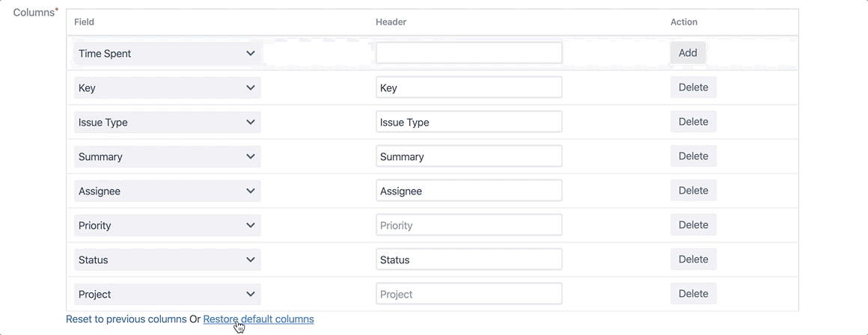Image resolution: width=868 pixels, height=335 pixels.
Task: Click Reset to previous columns link
Action: tap(126, 319)
